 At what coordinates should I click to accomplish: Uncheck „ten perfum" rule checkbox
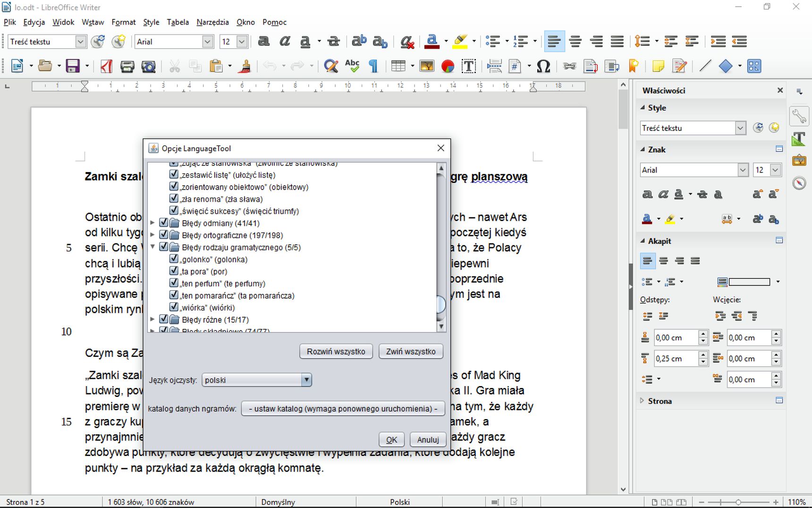pos(174,283)
